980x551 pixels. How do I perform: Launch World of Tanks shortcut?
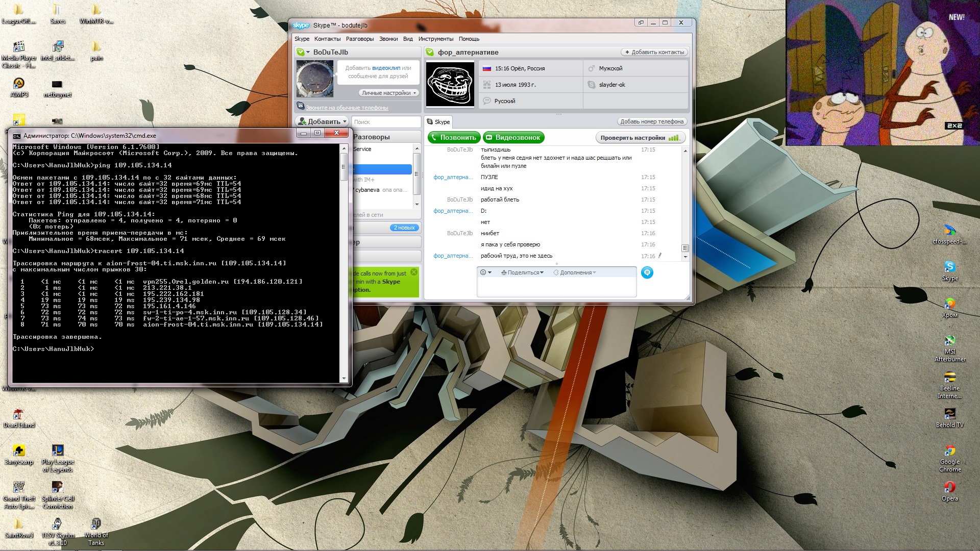[x=96, y=532]
